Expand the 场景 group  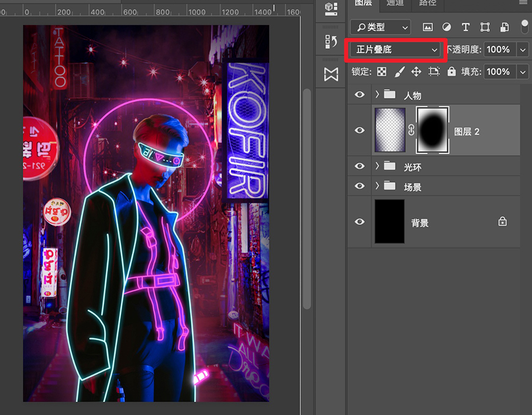pyautogui.click(x=379, y=186)
